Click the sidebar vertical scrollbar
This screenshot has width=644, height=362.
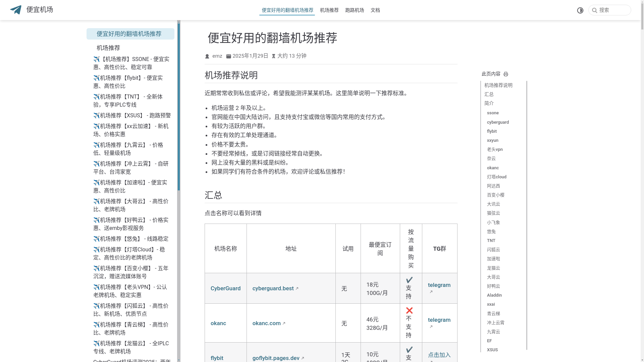[179, 107]
